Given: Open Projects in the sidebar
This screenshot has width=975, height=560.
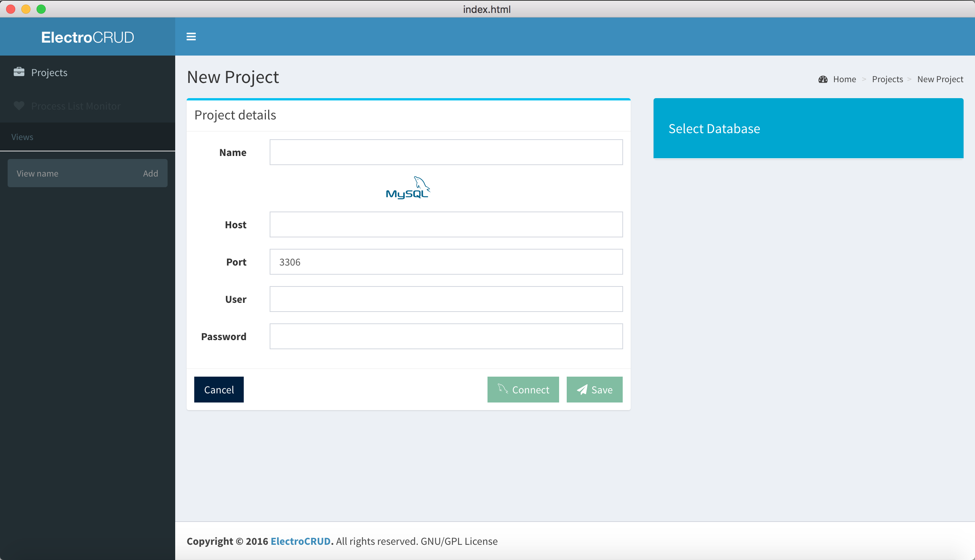Looking at the screenshot, I should (x=49, y=72).
